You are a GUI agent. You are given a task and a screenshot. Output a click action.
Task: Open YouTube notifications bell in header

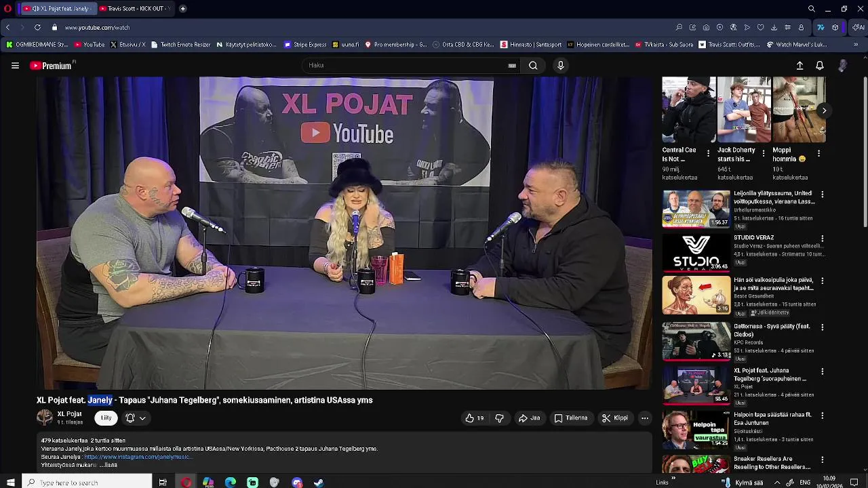click(819, 66)
